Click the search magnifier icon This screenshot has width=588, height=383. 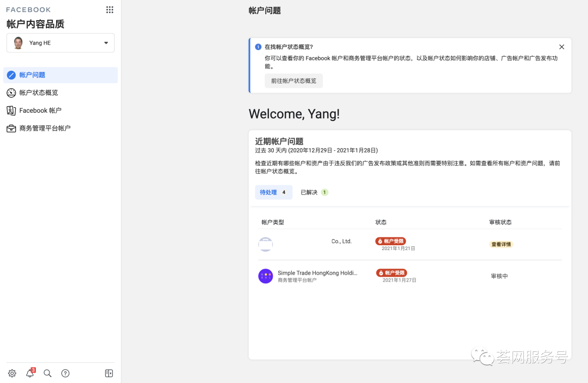(x=47, y=373)
